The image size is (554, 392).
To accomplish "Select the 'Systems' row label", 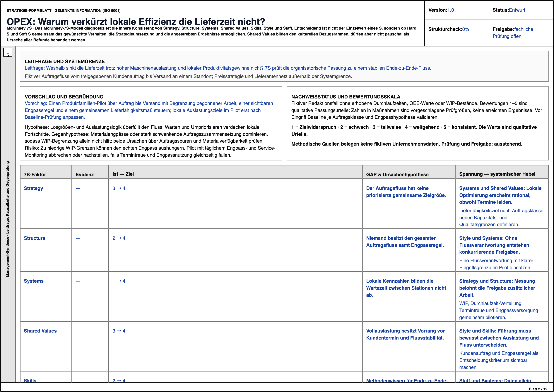I will pos(34,281).
